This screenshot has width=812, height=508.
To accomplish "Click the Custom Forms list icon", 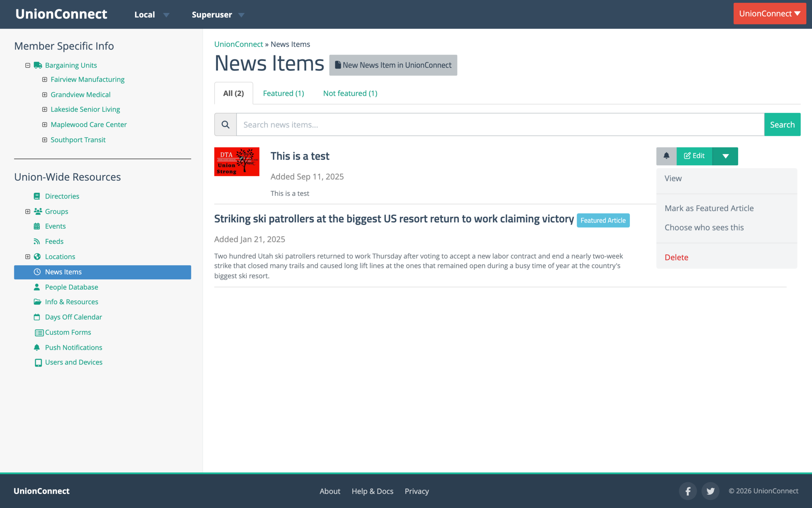I will pos(39,333).
